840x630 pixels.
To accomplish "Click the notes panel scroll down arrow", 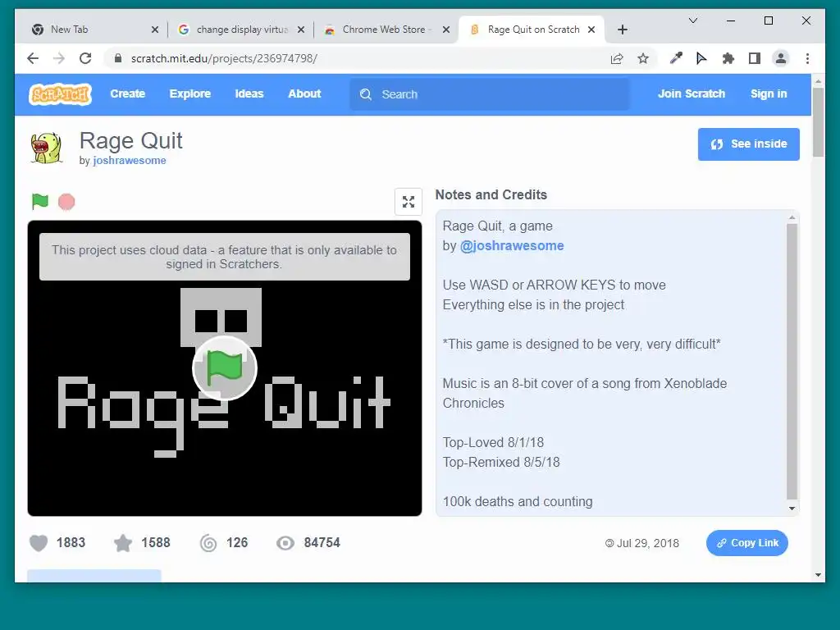I will pyautogui.click(x=792, y=509).
